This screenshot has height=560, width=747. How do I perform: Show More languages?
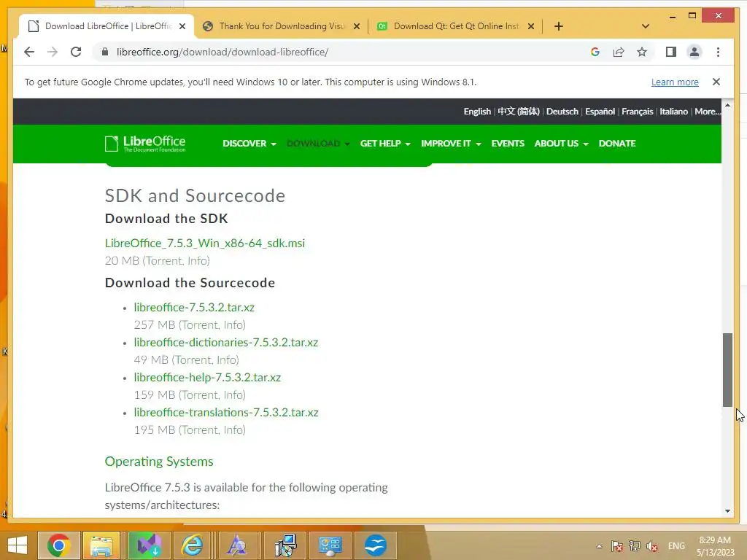(708, 112)
